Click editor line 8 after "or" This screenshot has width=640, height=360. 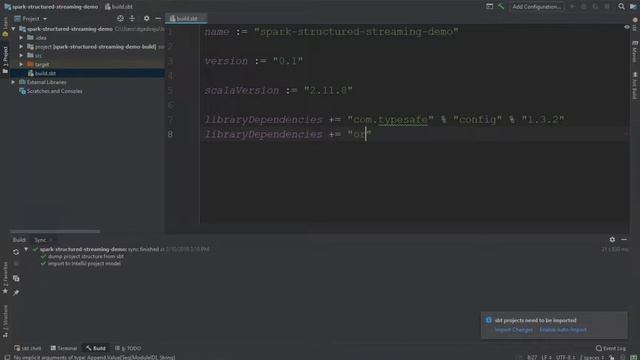coord(366,134)
